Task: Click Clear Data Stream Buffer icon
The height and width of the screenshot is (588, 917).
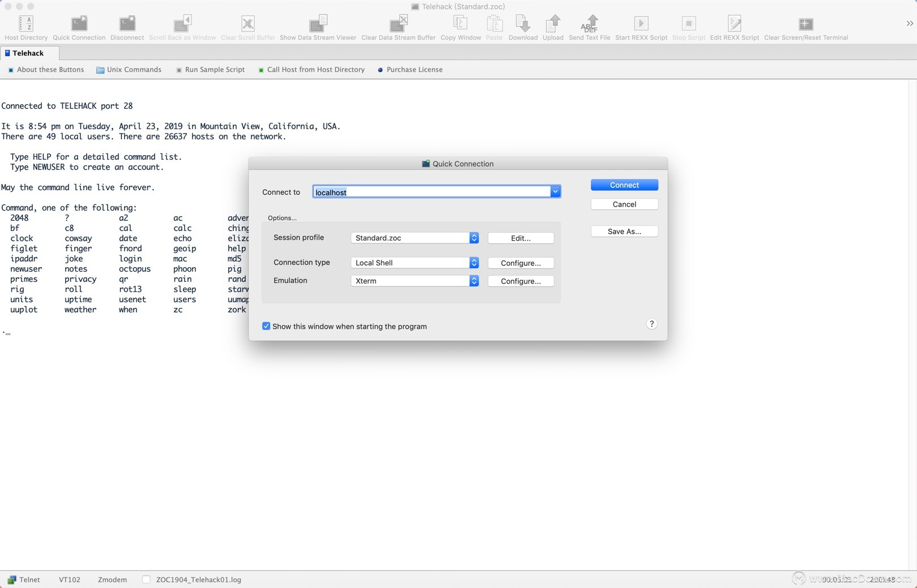Action: [398, 24]
